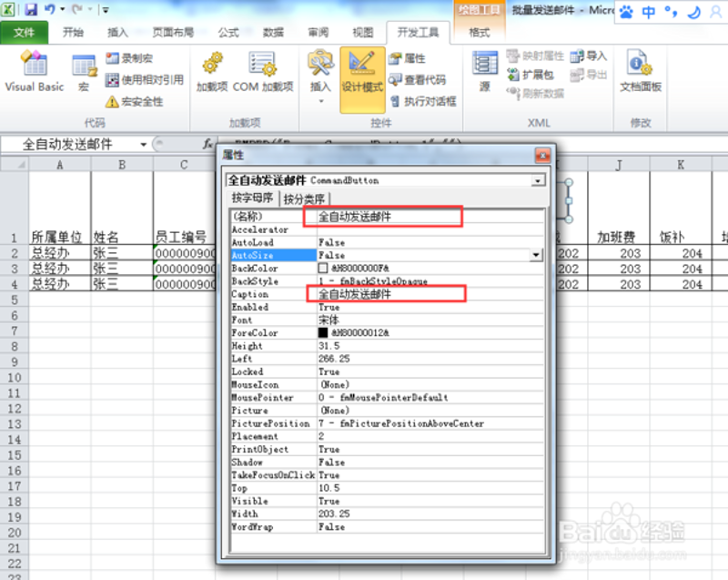Open COM 加载项 dialog

click(x=263, y=73)
